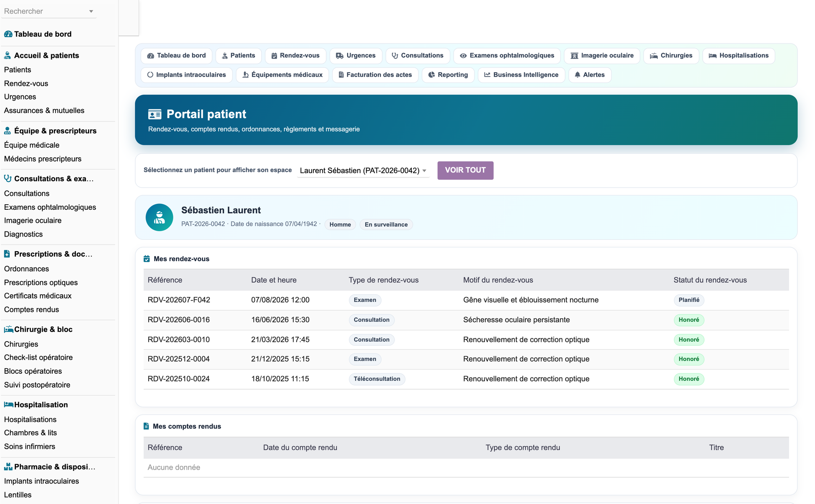This screenshot has height=504, width=815.
Task: Click the Tableau de bord gauge icon in sidebar
Action: coord(8,34)
